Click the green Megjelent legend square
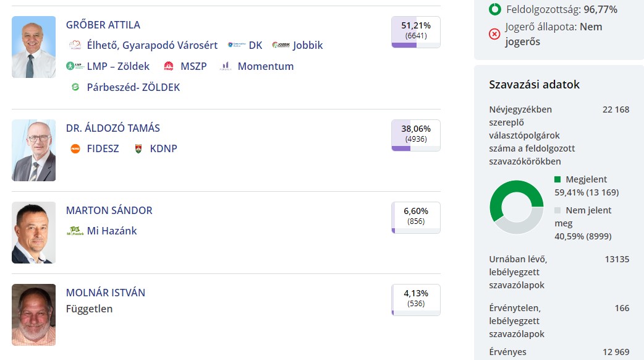The width and height of the screenshot is (644, 360). (557, 179)
